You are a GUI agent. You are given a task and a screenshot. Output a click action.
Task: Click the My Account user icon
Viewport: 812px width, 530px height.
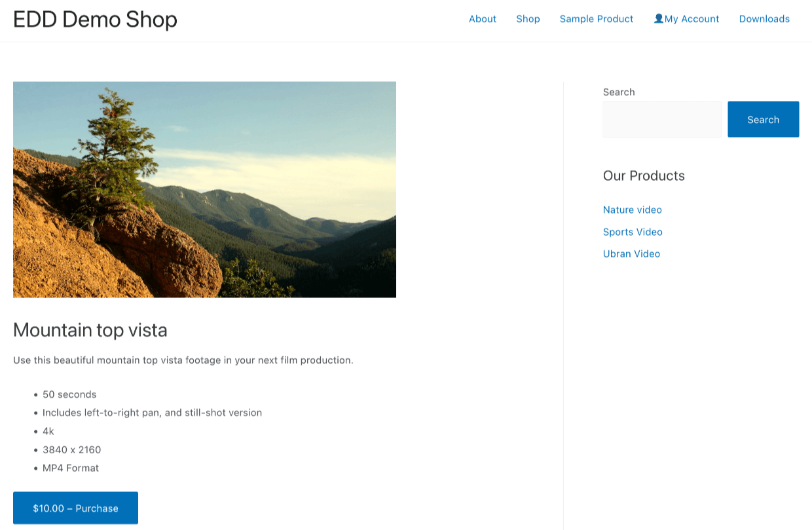point(658,19)
